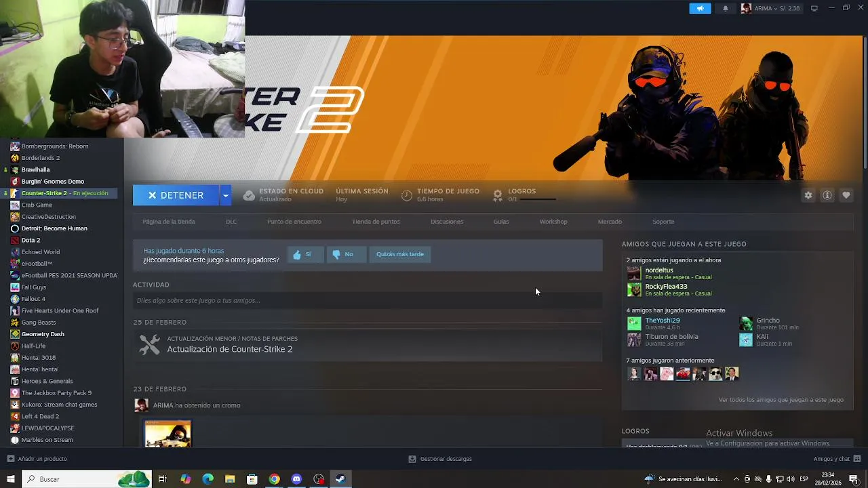Open Windows Start menu
Screen dimensions: 868x488
[x=10, y=479]
